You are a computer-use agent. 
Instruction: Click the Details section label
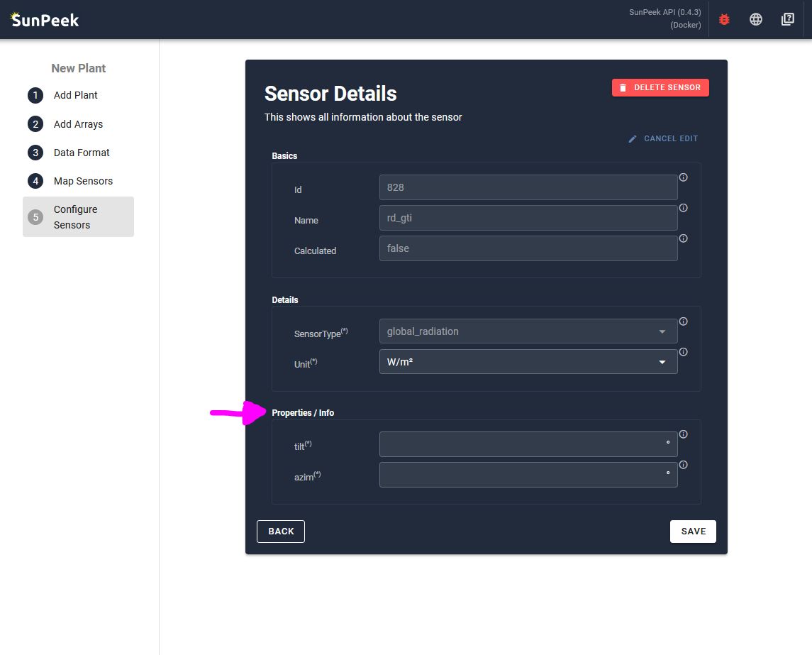(285, 299)
